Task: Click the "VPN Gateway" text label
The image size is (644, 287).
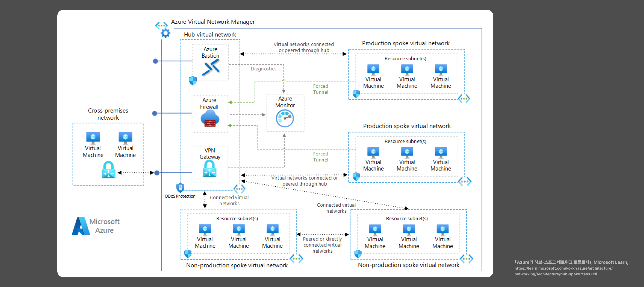Action: (210, 153)
